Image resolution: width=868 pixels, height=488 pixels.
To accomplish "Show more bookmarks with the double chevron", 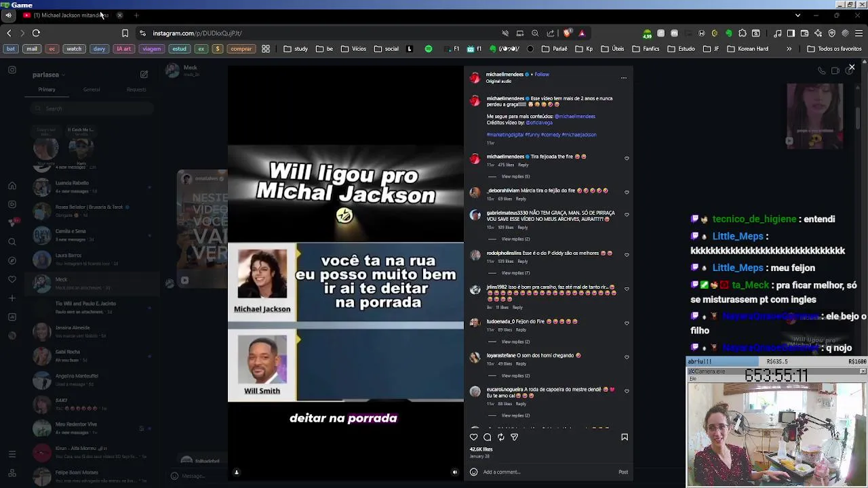I will coord(789,49).
